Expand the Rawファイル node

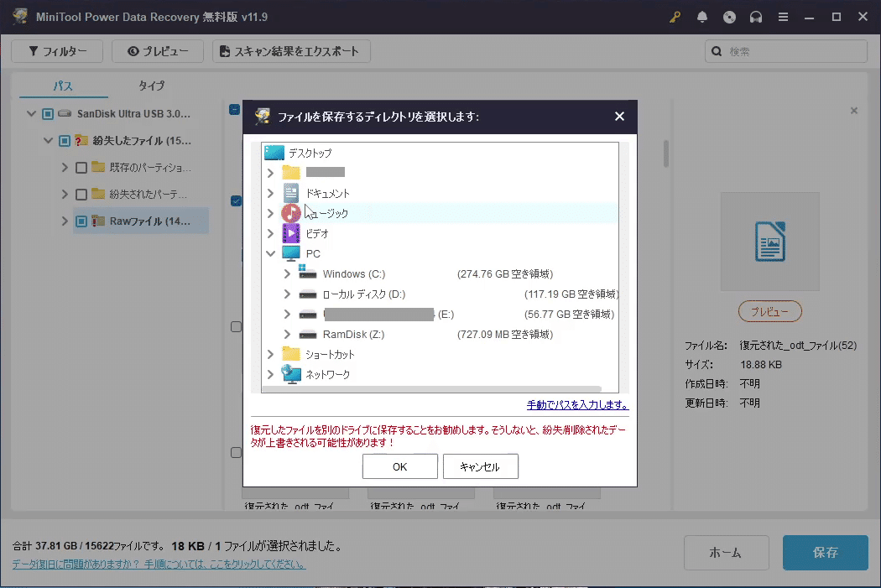point(65,221)
